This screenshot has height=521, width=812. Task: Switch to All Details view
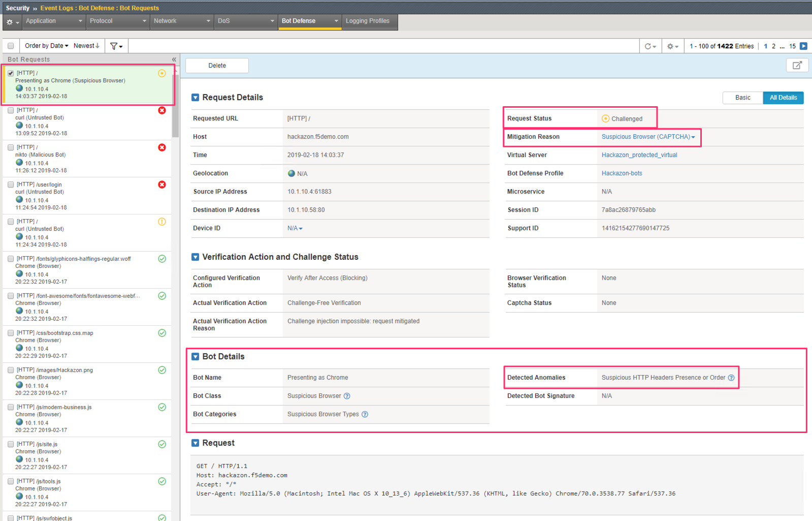pos(783,98)
